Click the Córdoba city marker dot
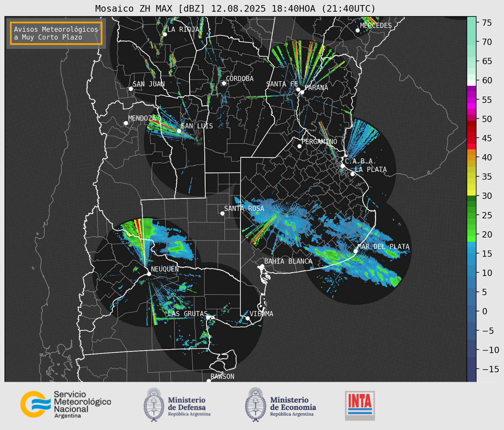Viewport: 504px width, 430px height. [224, 83]
